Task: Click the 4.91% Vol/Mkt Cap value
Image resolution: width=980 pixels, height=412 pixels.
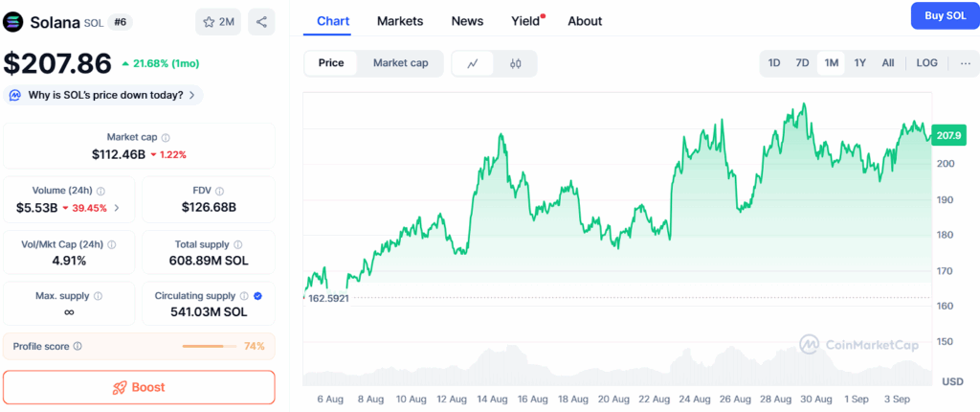Action: click(x=69, y=261)
